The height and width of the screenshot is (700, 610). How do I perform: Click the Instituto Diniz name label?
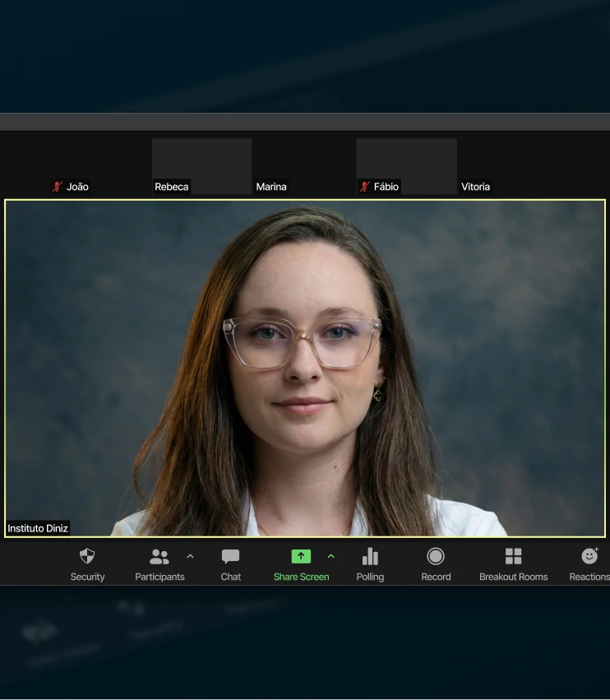[38, 528]
